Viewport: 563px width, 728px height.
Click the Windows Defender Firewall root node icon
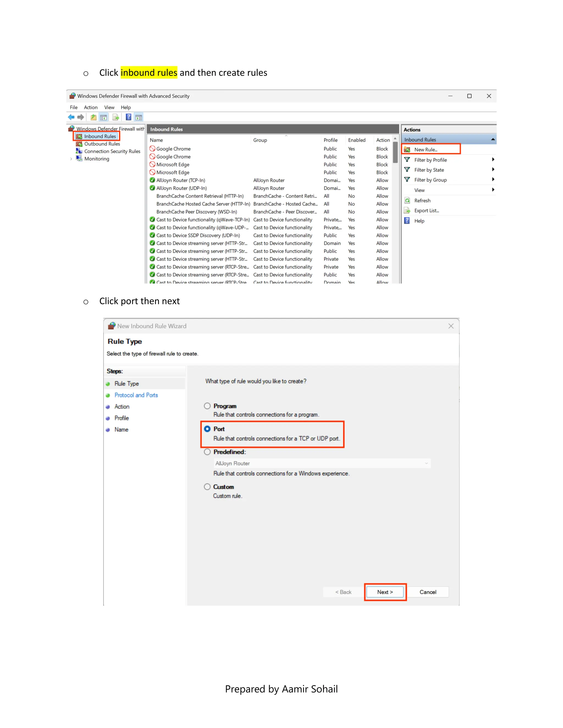pyautogui.click(x=71, y=129)
